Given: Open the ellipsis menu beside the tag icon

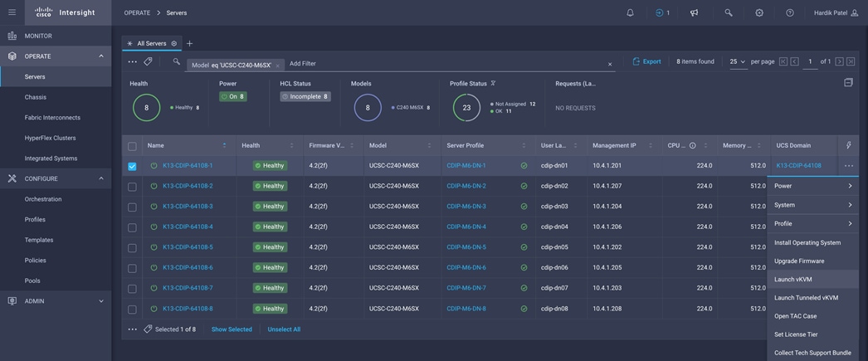Looking at the screenshot, I should (x=132, y=61).
